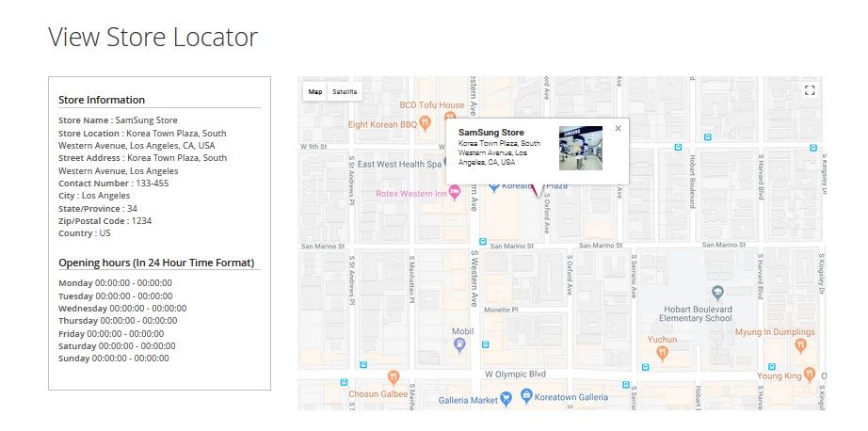Open the Galleria Market shopping cart marker
This screenshot has height=431, width=868.
point(506,399)
